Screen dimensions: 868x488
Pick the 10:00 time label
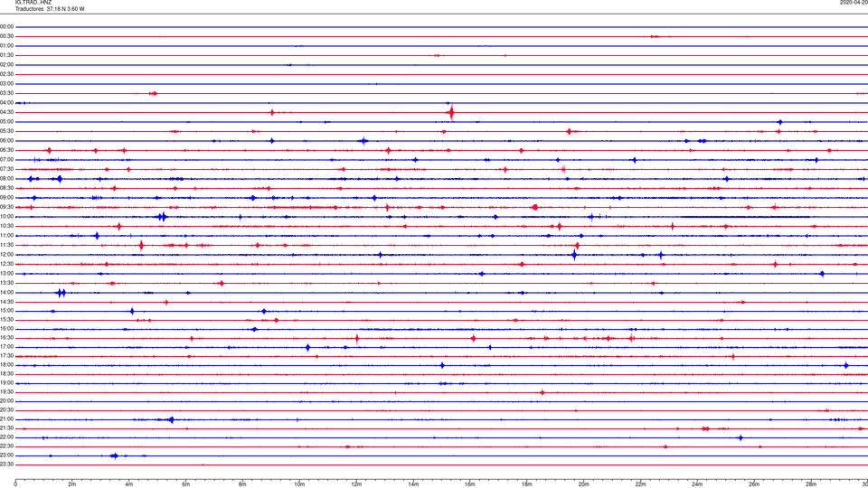point(7,217)
